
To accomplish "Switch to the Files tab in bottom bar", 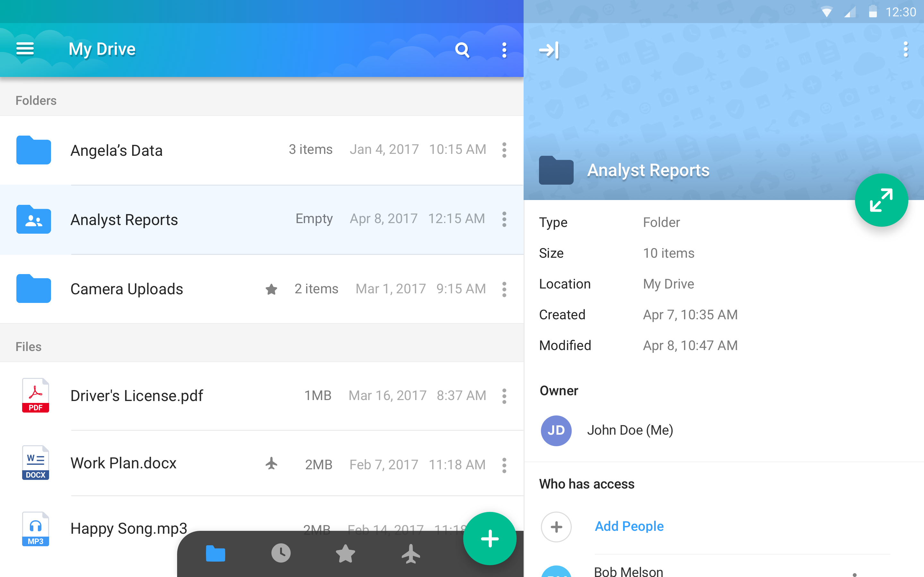I will point(215,553).
